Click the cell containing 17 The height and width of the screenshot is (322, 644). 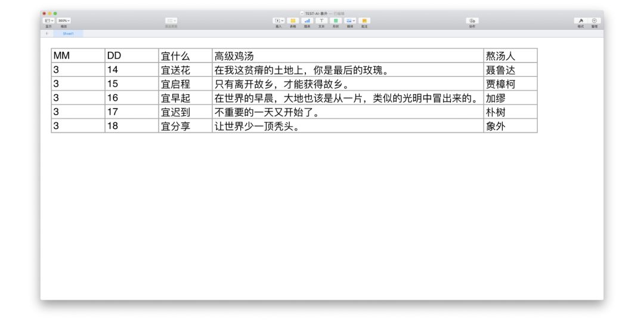(x=132, y=112)
